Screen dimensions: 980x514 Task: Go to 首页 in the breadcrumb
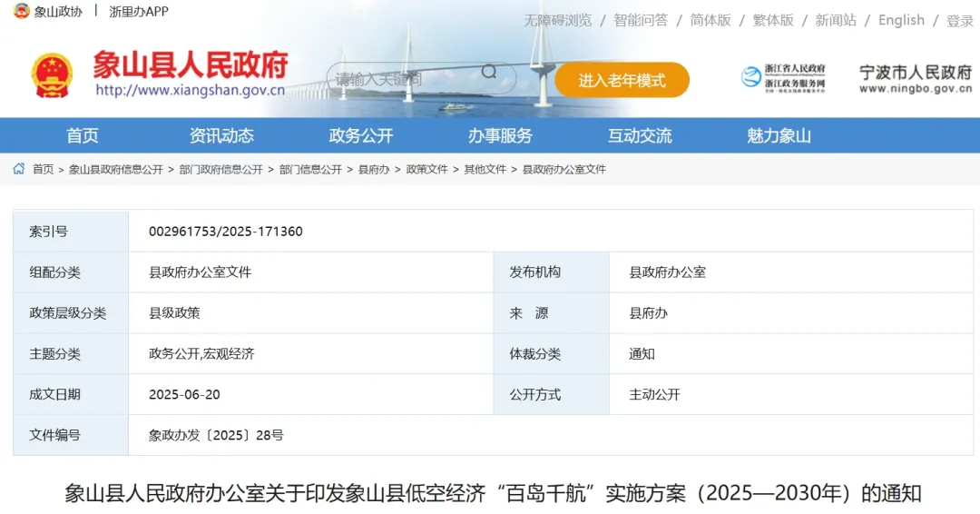click(x=44, y=170)
